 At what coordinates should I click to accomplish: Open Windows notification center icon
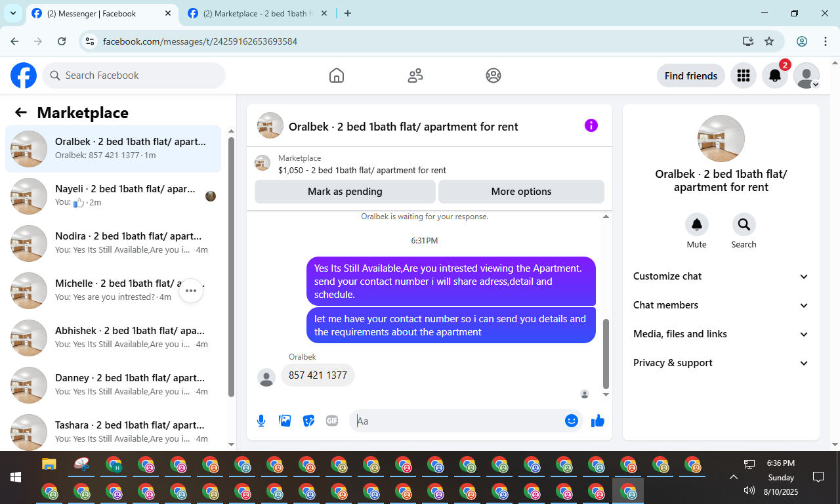pyautogui.click(x=818, y=477)
